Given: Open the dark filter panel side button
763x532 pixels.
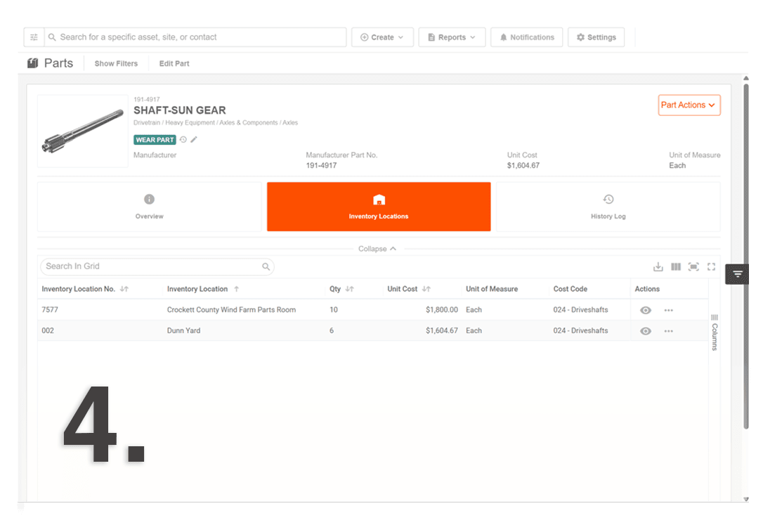Looking at the screenshot, I should (737, 274).
